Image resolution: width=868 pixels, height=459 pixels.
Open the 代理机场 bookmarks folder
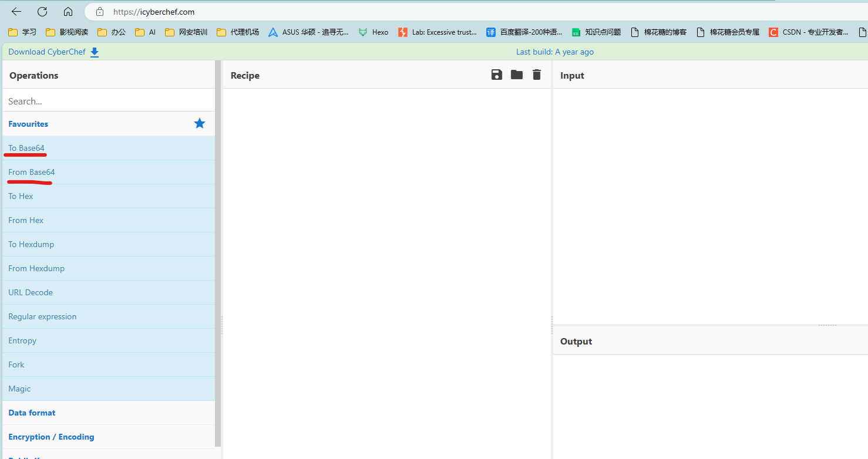point(238,32)
